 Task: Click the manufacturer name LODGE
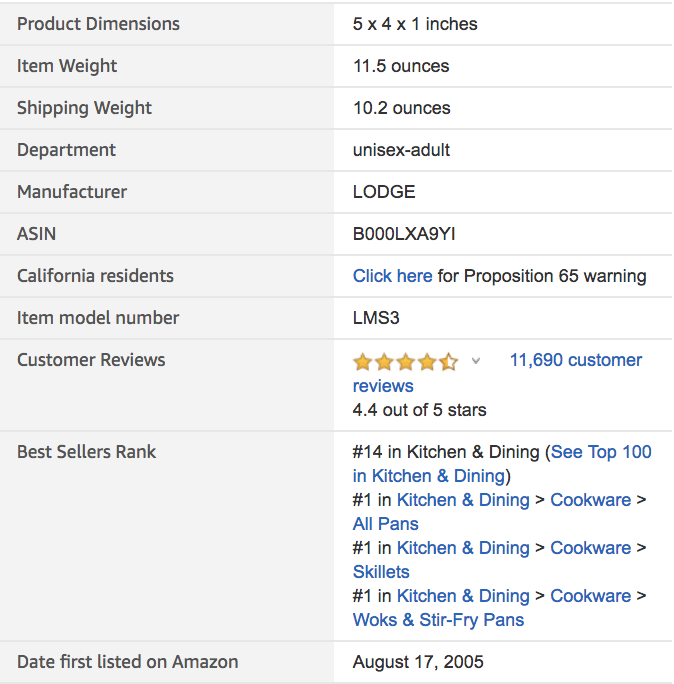[384, 192]
